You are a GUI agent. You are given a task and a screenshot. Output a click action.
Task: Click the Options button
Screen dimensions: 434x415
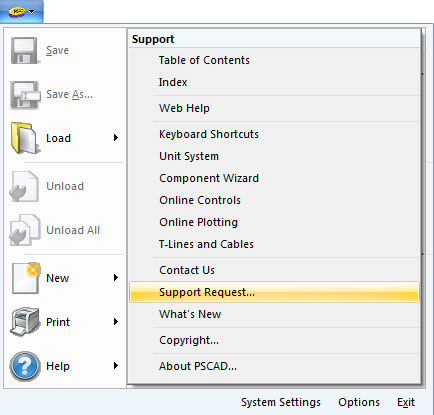click(x=359, y=402)
